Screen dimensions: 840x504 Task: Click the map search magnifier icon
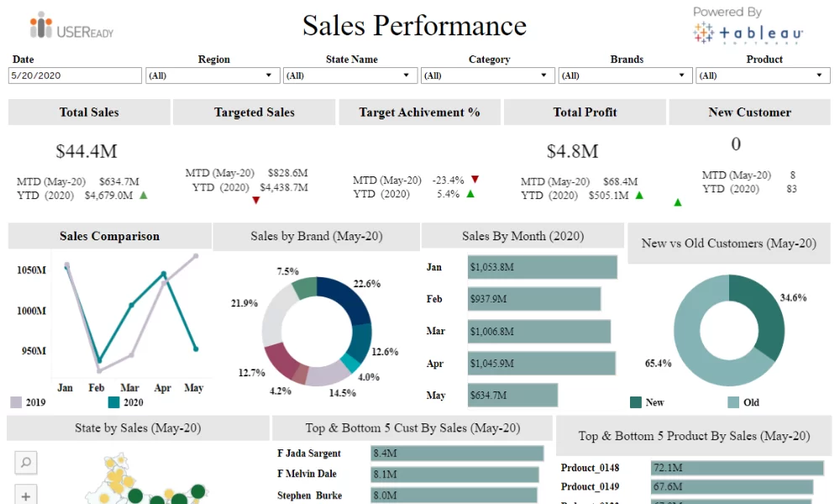tap(26, 462)
